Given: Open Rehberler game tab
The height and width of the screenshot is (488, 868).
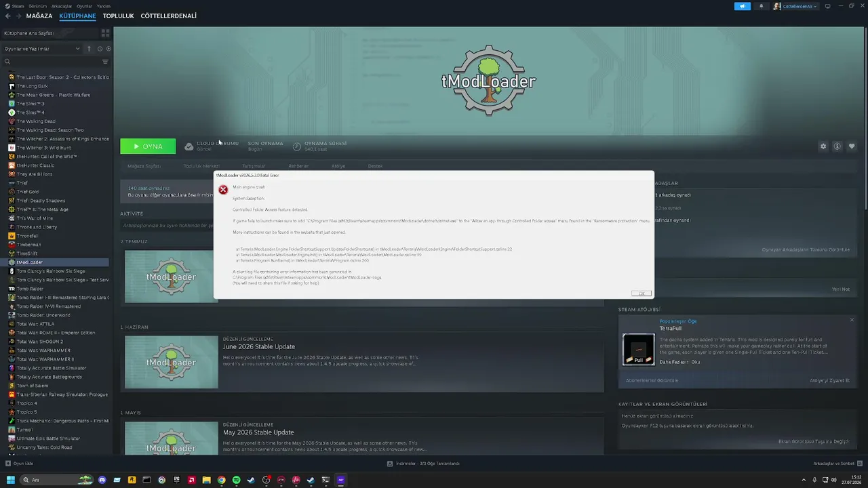Looking at the screenshot, I should (x=298, y=166).
